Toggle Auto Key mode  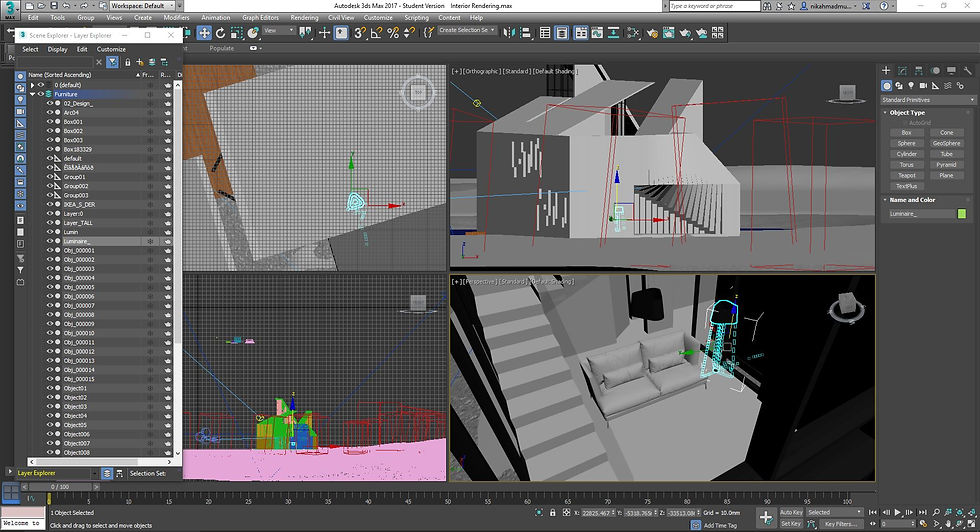click(791, 512)
